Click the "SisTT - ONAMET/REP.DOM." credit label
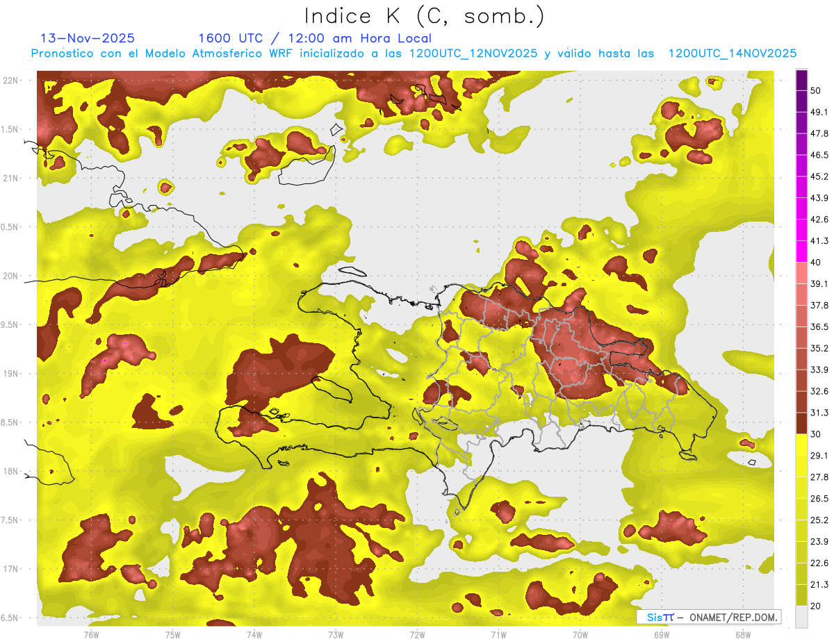This screenshot has width=834, height=644. (708, 617)
